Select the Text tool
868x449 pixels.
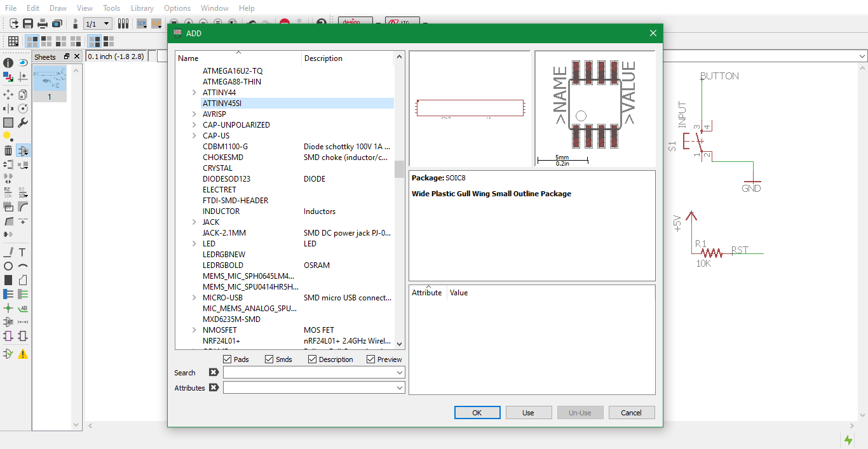(x=23, y=252)
